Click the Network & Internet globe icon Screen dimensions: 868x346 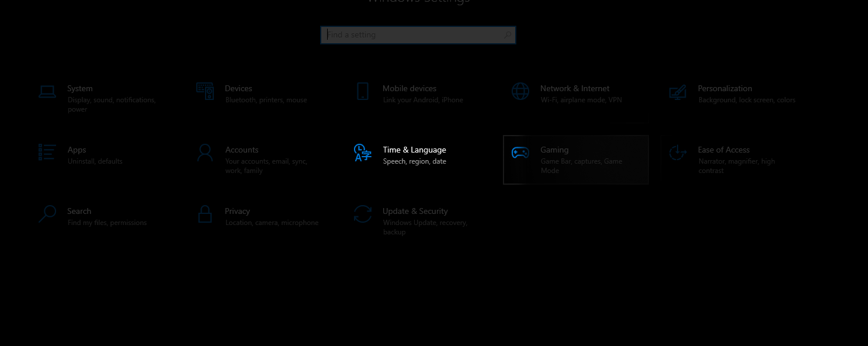[520, 91]
